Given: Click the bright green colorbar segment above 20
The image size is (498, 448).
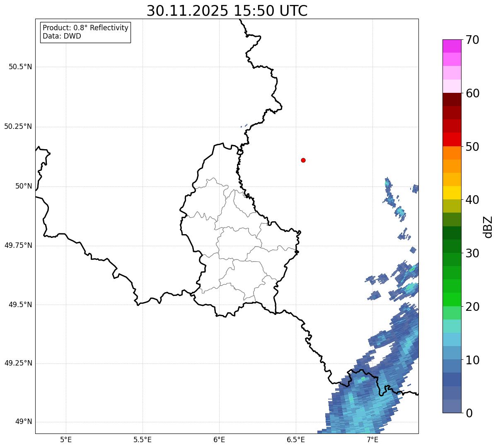Looking at the screenshot, I should point(452,299).
